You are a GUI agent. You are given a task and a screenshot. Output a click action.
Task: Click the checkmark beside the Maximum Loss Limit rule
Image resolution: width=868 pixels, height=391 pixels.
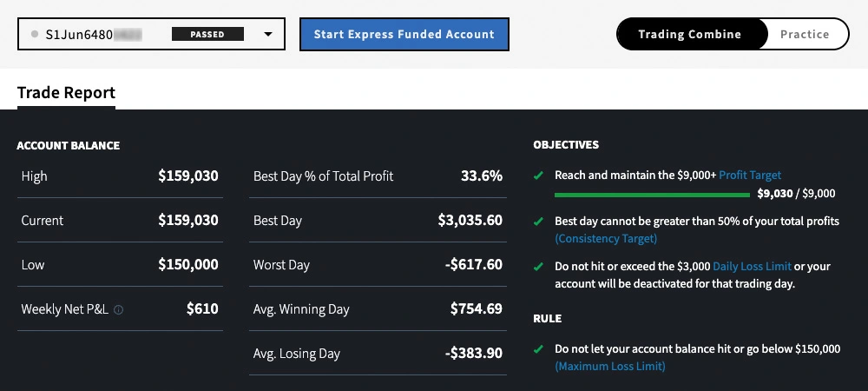[x=539, y=349]
